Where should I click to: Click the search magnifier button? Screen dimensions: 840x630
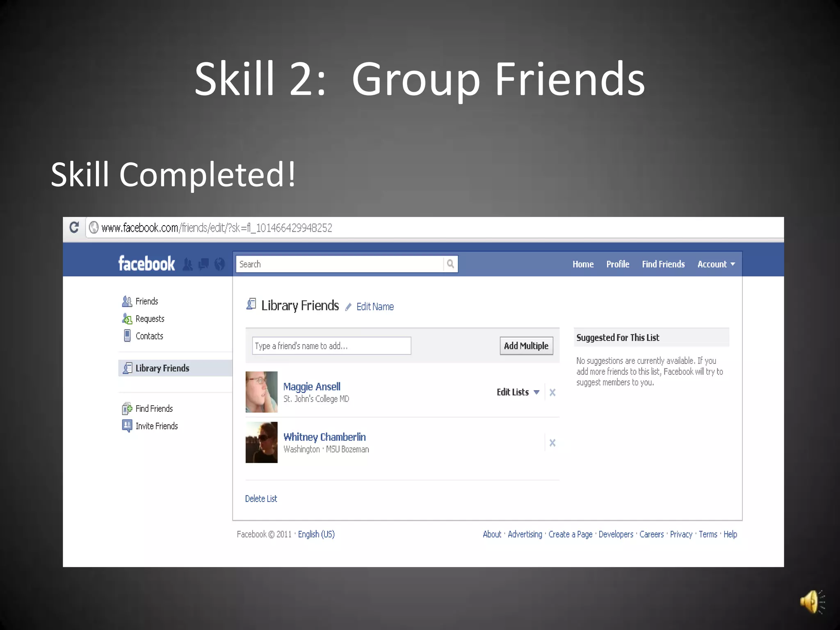tap(450, 264)
